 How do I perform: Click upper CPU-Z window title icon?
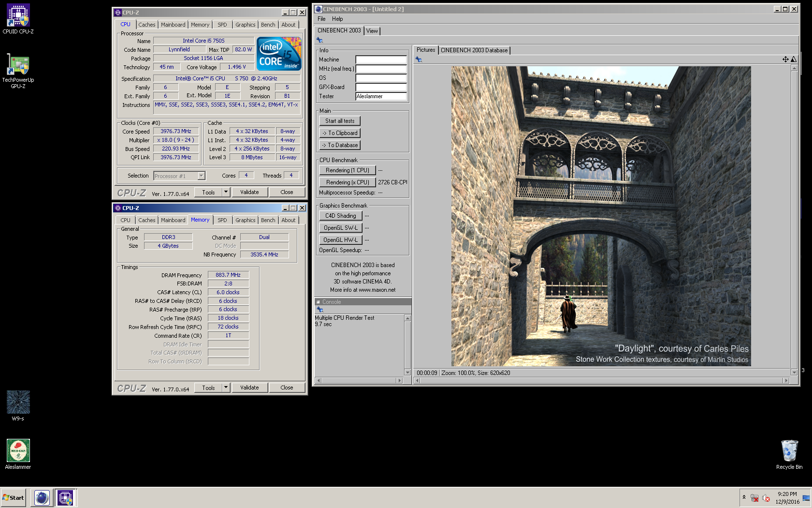click(x=118, y=13)
